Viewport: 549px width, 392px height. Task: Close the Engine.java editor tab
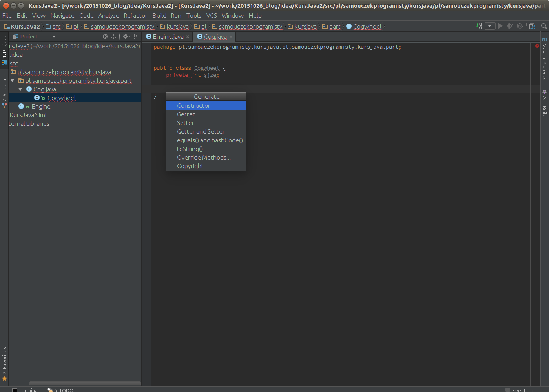pos(188,36)
